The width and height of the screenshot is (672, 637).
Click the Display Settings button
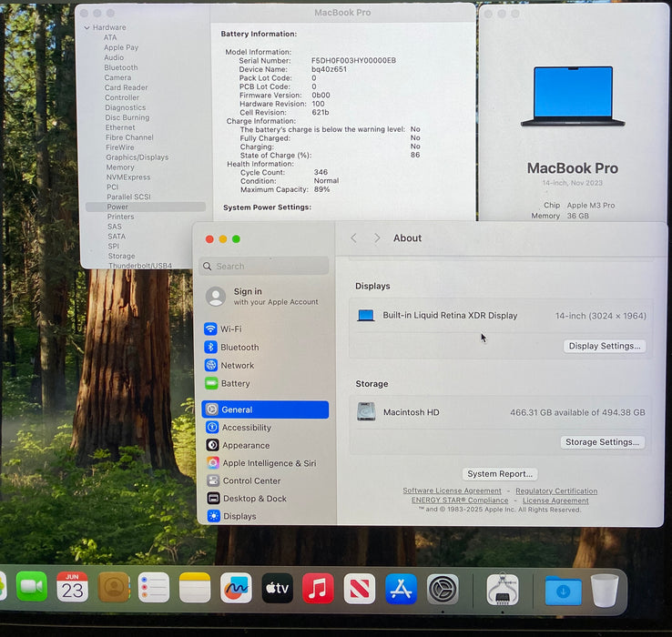pos(605,346)
